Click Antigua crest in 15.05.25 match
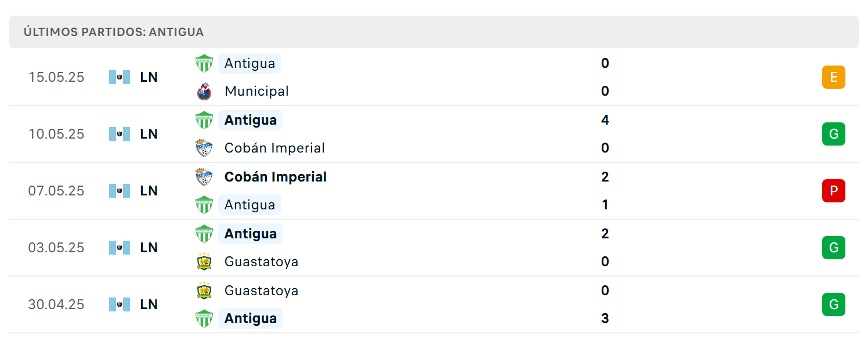This screenshot has width=868, height=341. [x=204, y=63]
